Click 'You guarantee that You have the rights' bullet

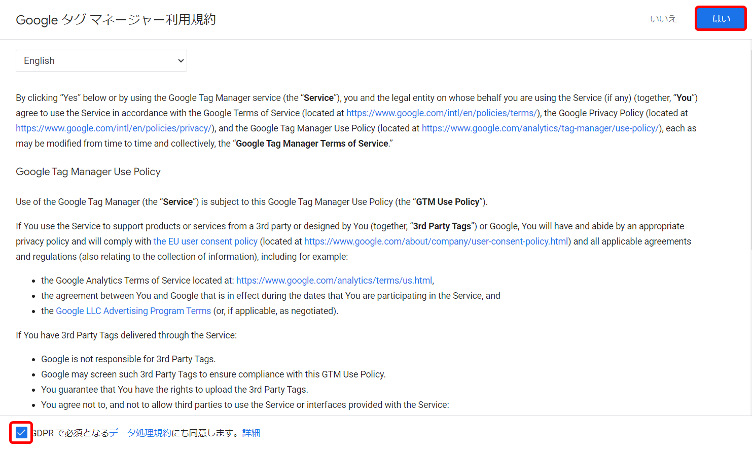[174, 389]
